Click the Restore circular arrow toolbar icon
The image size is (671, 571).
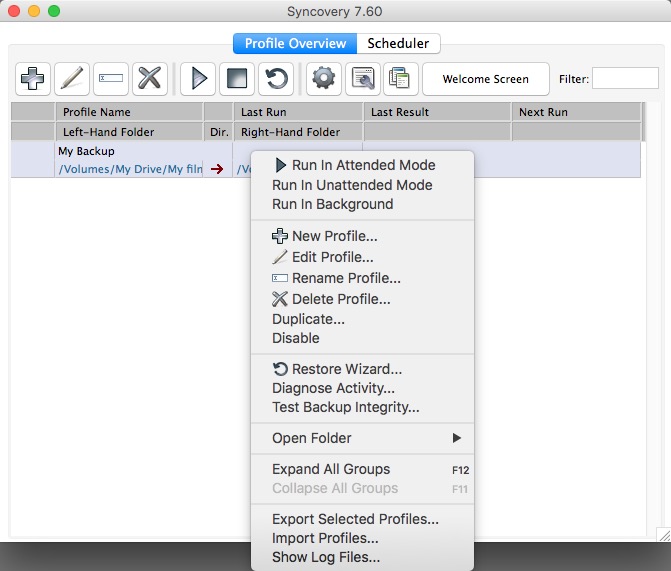coord(276,79)
